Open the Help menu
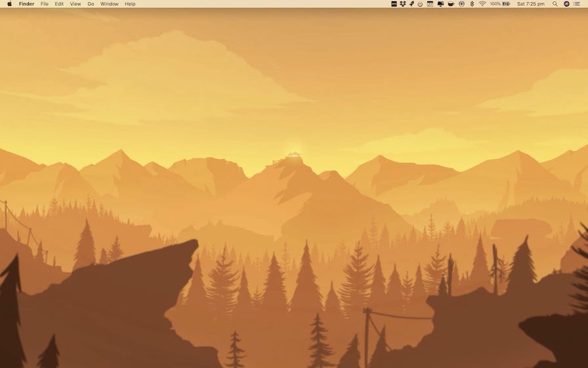 coord(130,4)
